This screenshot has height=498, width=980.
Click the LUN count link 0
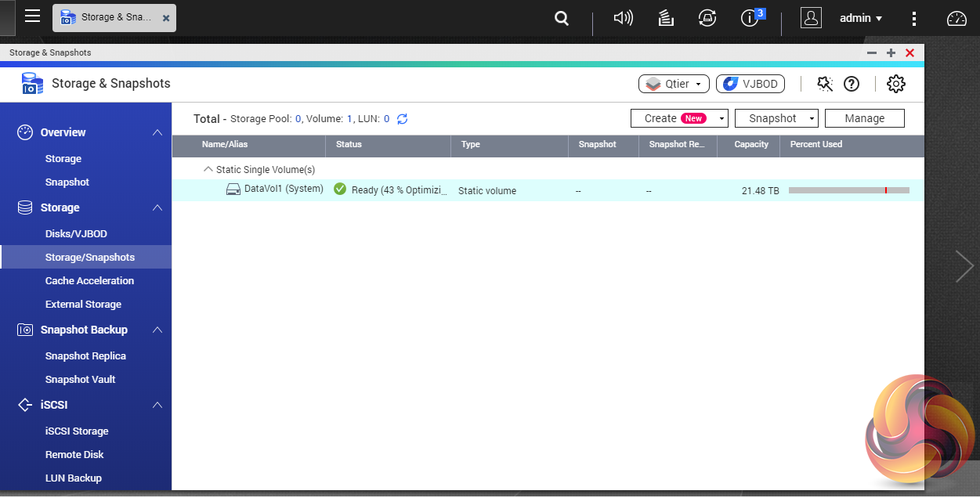386,119
